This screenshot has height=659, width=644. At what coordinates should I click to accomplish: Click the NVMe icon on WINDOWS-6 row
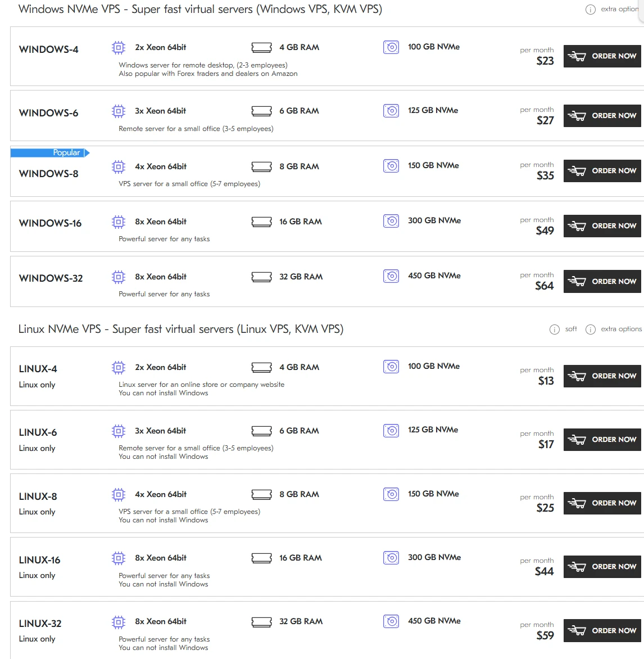[391, 110]
